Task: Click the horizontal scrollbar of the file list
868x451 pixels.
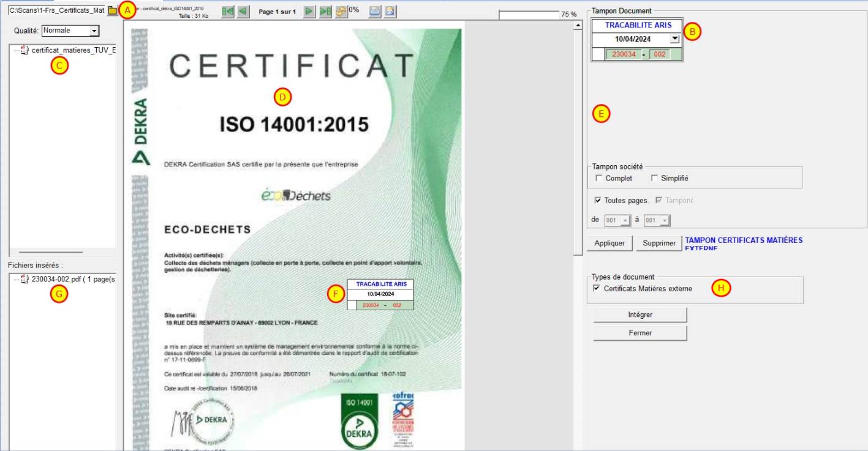Action: 51,252
